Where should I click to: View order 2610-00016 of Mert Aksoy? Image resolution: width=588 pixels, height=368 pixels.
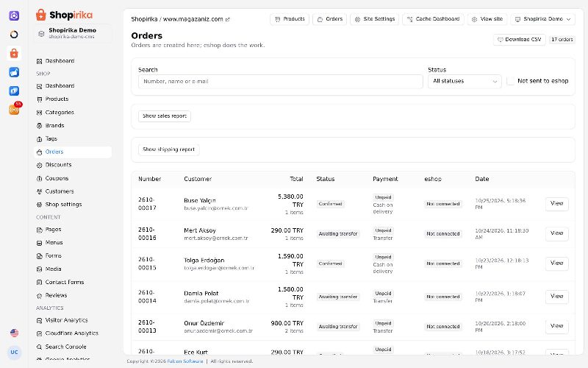(x=557, y=233)
